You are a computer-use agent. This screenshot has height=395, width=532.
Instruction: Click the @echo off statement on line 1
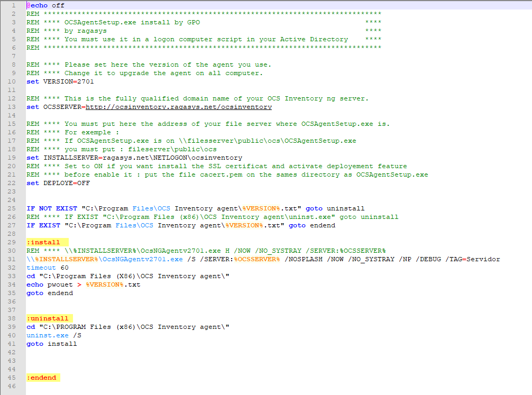(x=44, y=5)
